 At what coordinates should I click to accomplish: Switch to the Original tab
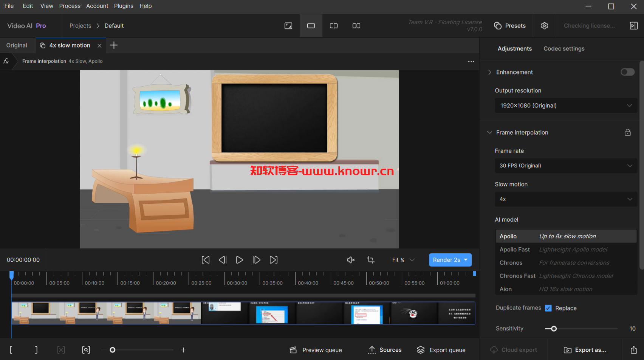tap(17, 45)
